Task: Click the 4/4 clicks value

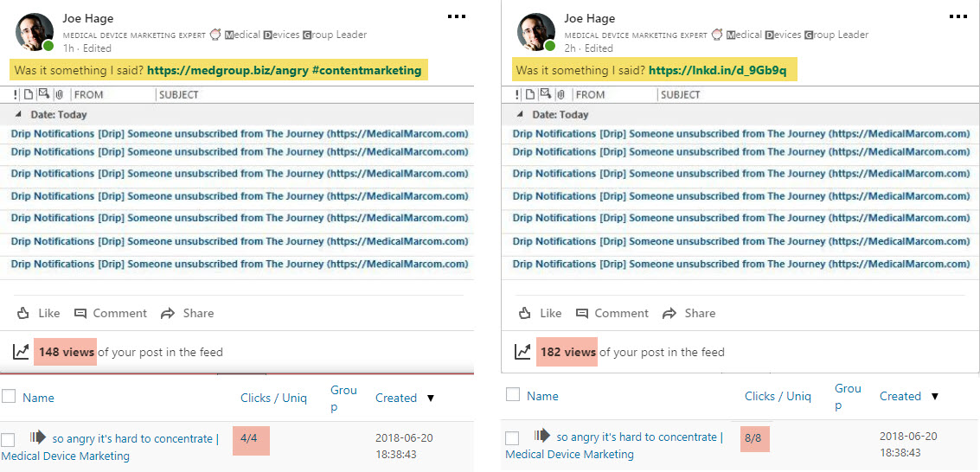Action: (x=249, y=439)
